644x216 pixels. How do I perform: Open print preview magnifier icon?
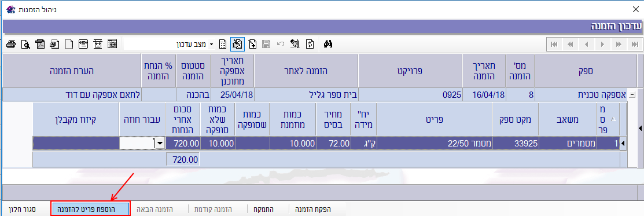click(x=25, y=44)
